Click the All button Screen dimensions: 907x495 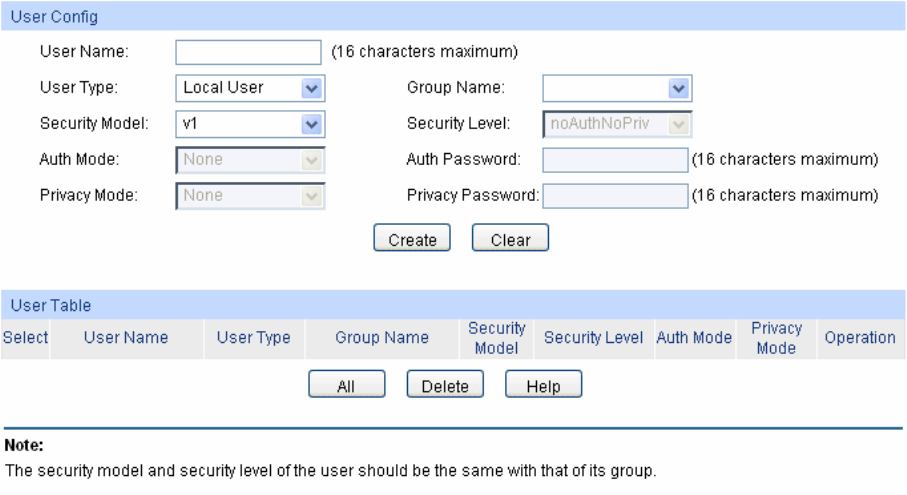click(x=346, y=386)
